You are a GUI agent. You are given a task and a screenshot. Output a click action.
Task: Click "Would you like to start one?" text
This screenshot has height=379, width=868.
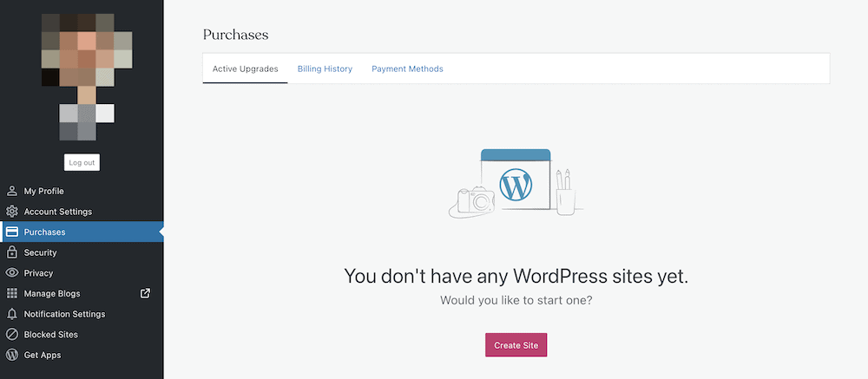click(x=516, y=300)
